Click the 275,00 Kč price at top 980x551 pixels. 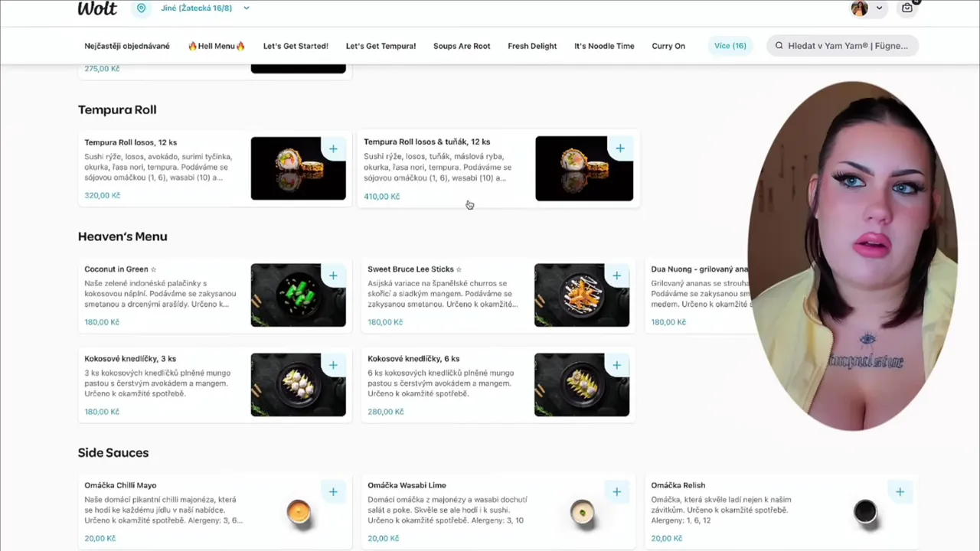tap(102, 69)
